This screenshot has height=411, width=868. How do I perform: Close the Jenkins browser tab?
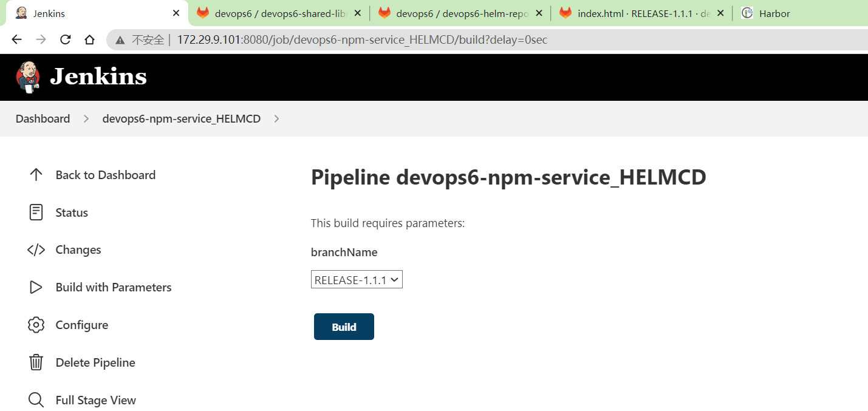(x=176, y=13)
